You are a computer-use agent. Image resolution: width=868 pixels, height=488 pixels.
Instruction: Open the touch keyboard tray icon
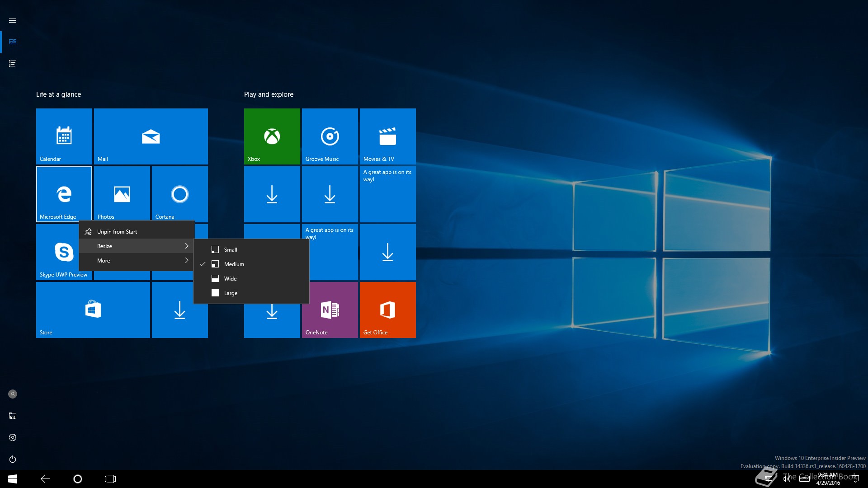coord(804,479)
